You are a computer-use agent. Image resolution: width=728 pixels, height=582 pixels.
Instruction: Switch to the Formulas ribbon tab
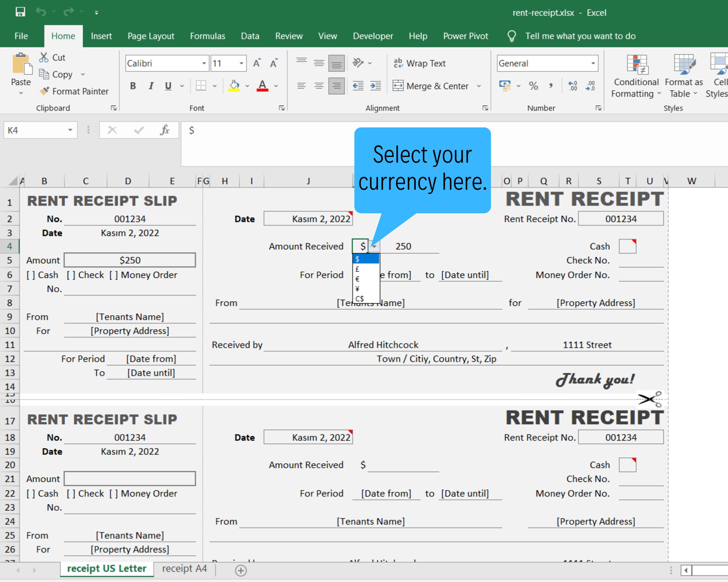[x=207, y=36]
